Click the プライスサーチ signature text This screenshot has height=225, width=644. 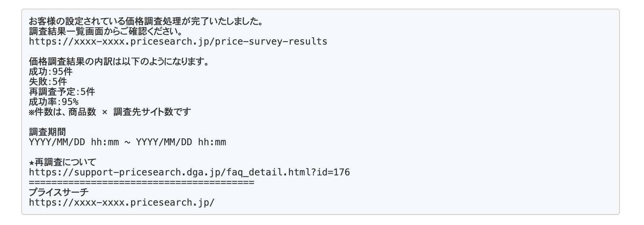click(58, 193)
